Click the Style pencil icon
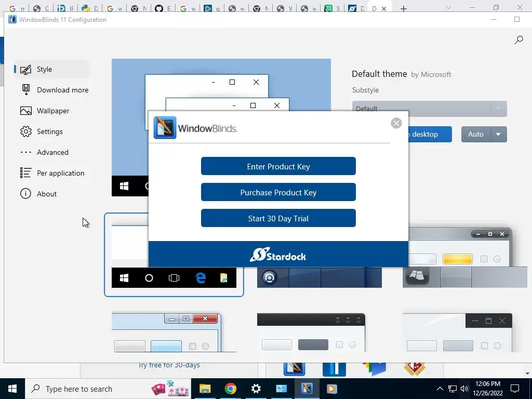532x399 pixels. coord(26,70)
